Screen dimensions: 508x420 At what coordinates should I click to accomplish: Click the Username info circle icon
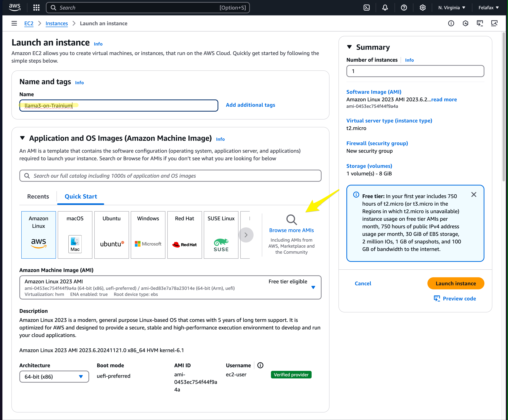pyautogui.click(x=260, y=365)
